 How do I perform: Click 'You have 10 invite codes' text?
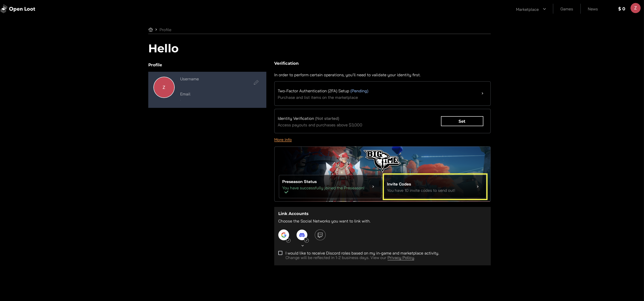(x=421, y=190)
